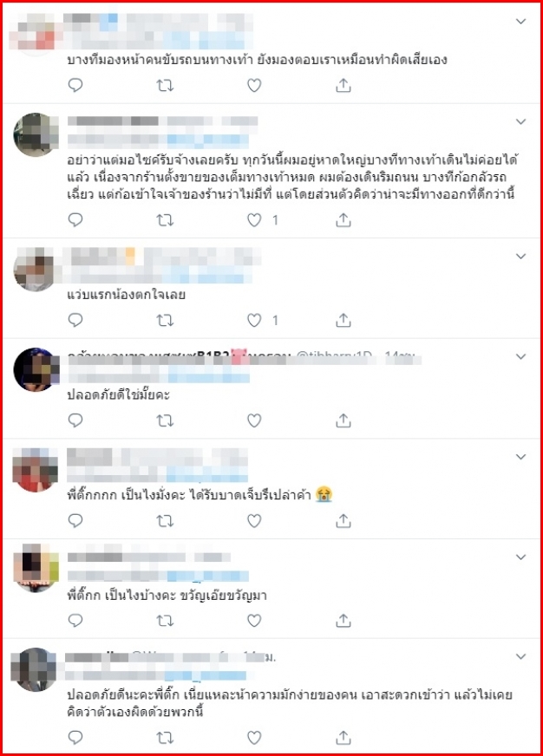Open the avatar beside ปลอดภัยดีใช่มั้ยคะ tweet

pos(36,370)
